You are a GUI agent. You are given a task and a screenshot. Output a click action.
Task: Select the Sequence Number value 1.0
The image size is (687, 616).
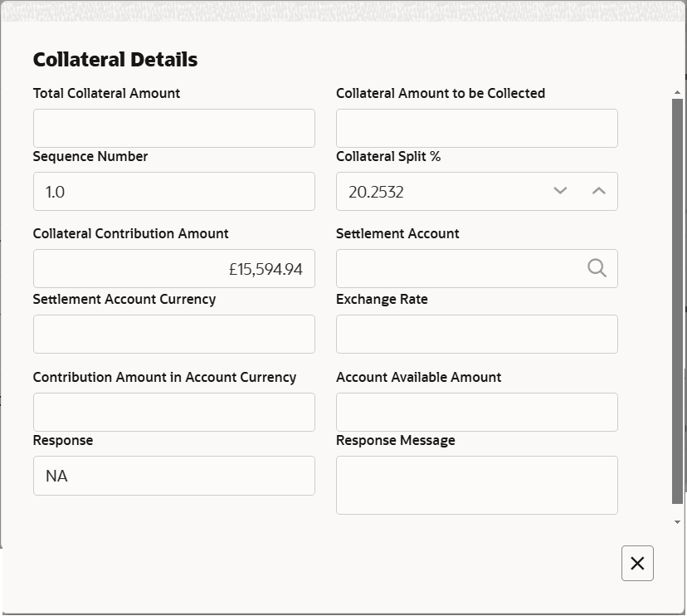tap(173, 191)
